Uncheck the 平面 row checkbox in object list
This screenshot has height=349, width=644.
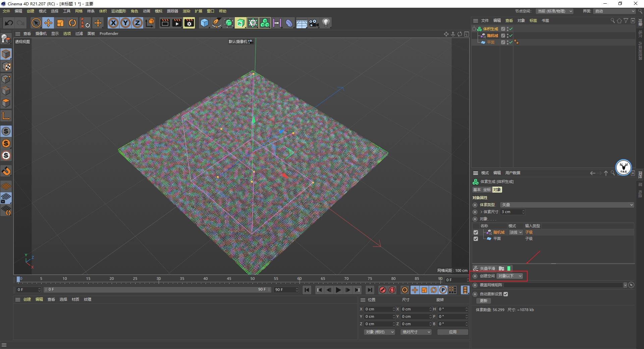click(476, 239)
